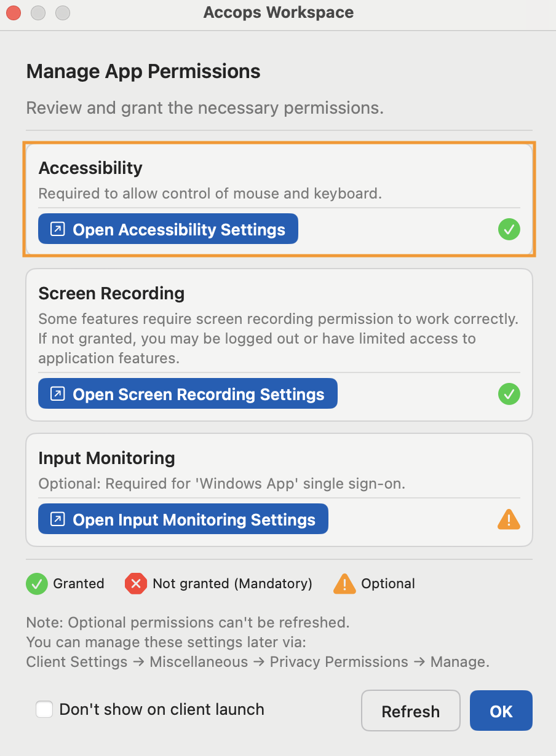556x756 pixels.
Task: Click the orange Optional legend triangle icon
Action: click(344, 583)
